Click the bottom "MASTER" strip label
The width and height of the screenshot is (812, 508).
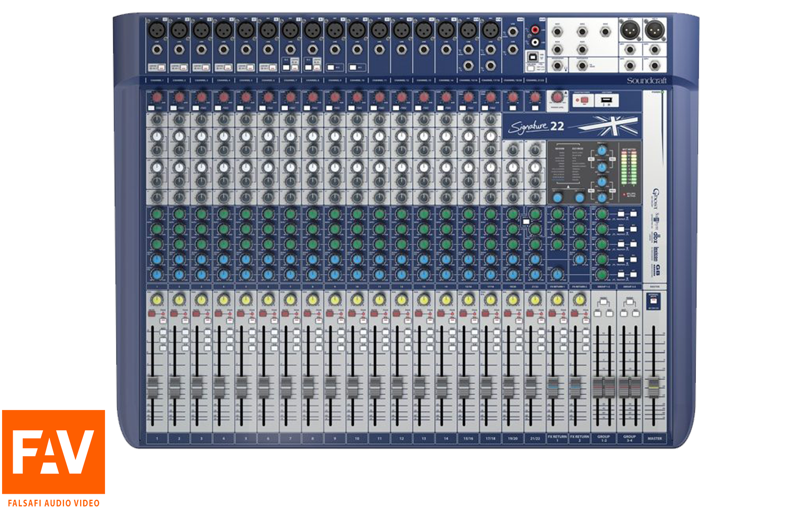coord(655,438)
